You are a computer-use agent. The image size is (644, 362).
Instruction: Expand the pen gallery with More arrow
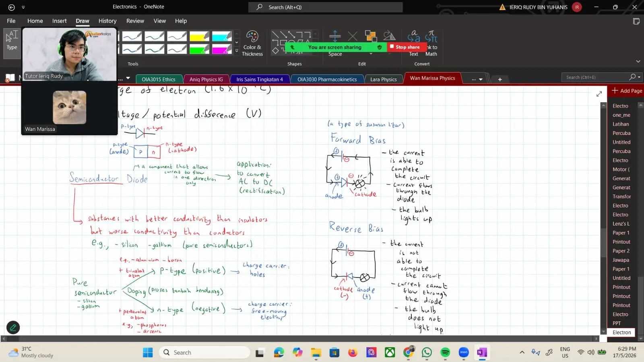[x=237, y=51]
